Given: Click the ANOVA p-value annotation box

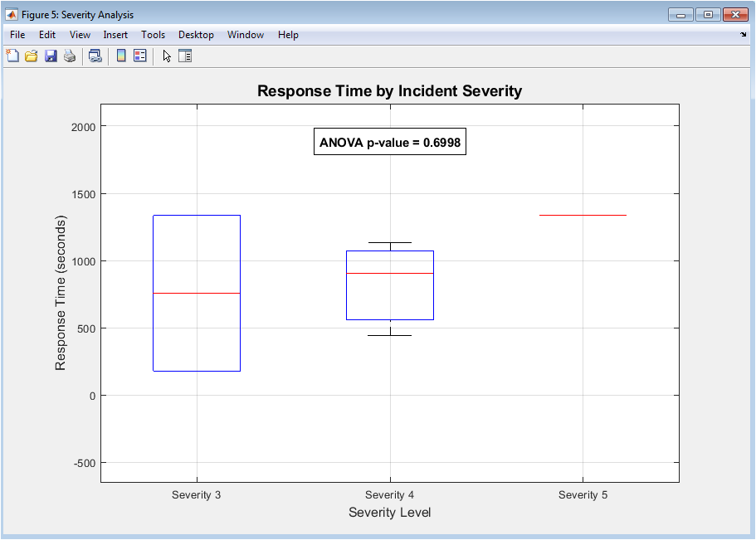Looking at the screenshot, I should [389, 142].
